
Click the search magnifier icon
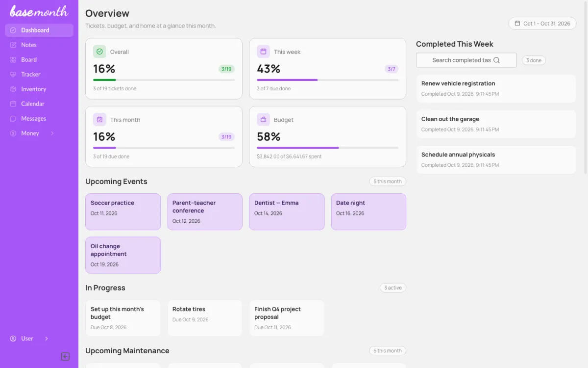coord(496,60)
